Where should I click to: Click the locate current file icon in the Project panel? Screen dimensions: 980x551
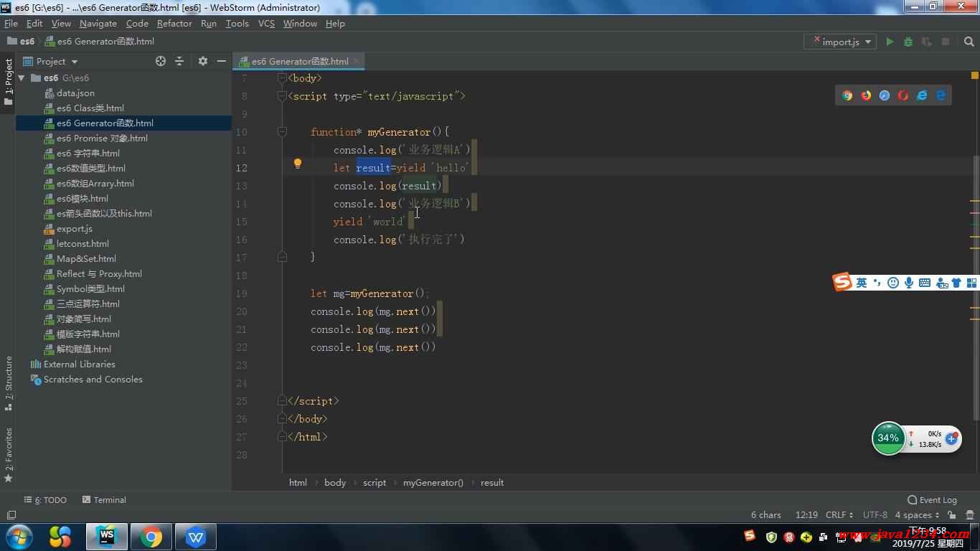pos(161,61)
